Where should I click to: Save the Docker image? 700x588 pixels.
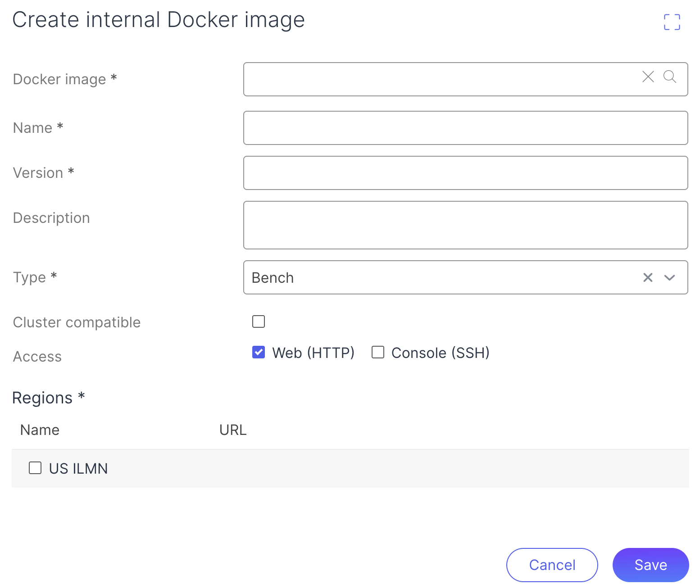(x=650, y=565)
